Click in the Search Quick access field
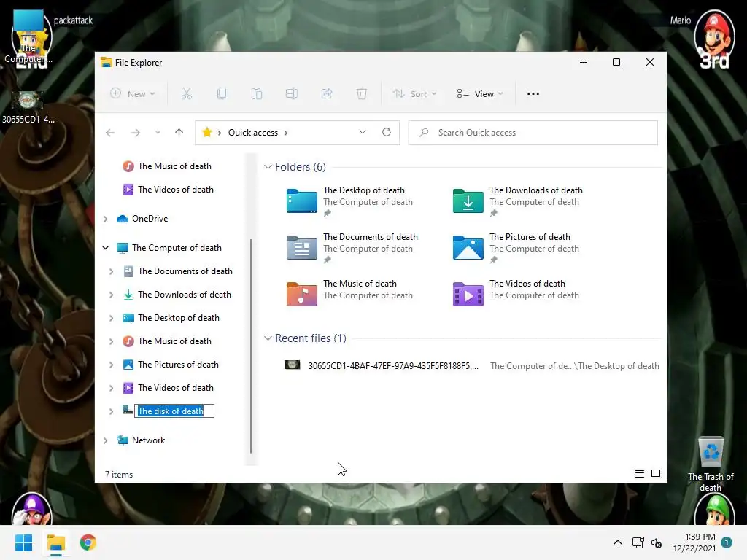 click(533, 133)
